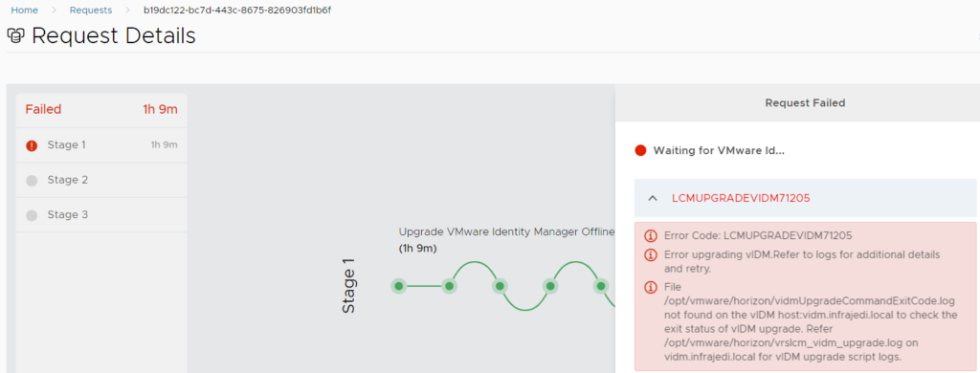Click the request ID b19dc122 breadcrumb text
980x373 pixels.
(x=237, y=10)
